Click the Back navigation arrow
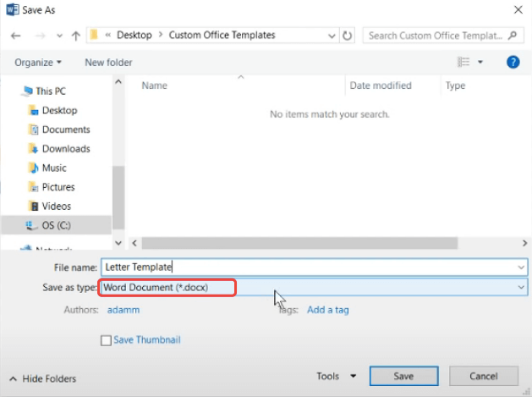Screen dimensions: 532x397 (16, 36)
